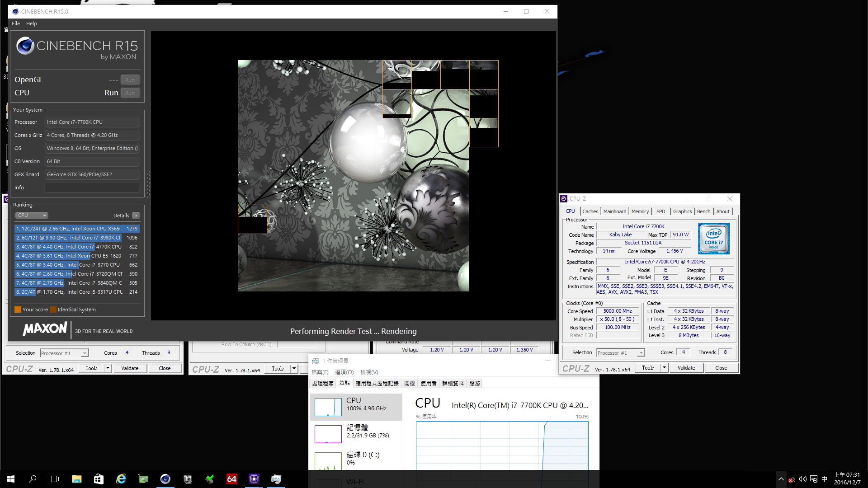868x488 pixels.
Task: Switch to Memory tab in CPU-Z
Action: (640, 211)
